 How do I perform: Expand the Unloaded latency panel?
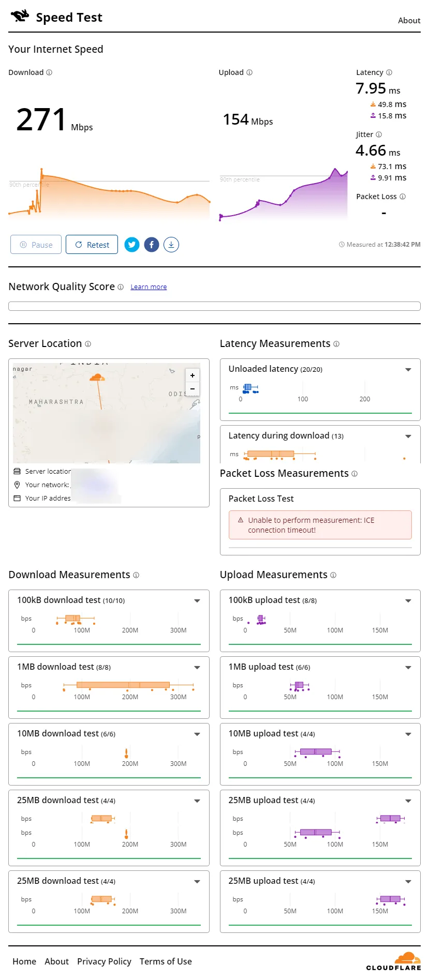click(408, 369)
